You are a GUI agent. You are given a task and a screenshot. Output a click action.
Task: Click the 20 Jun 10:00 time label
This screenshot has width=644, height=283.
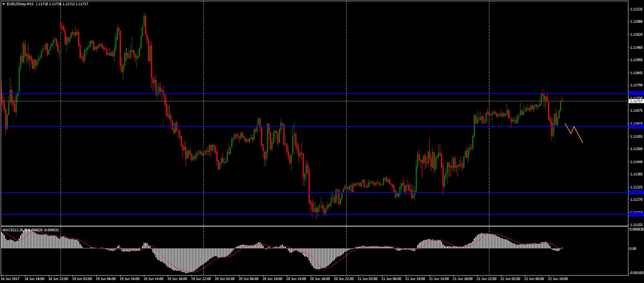[x=273, y=279]
